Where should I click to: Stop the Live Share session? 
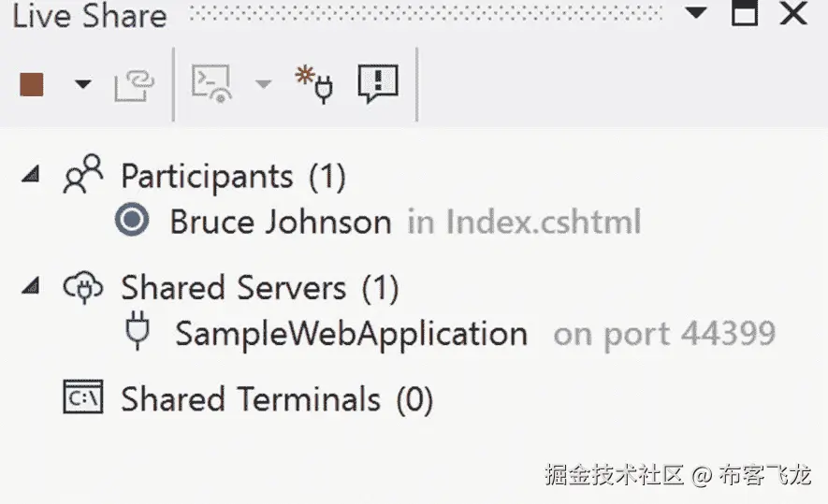(x=32, y=85)
